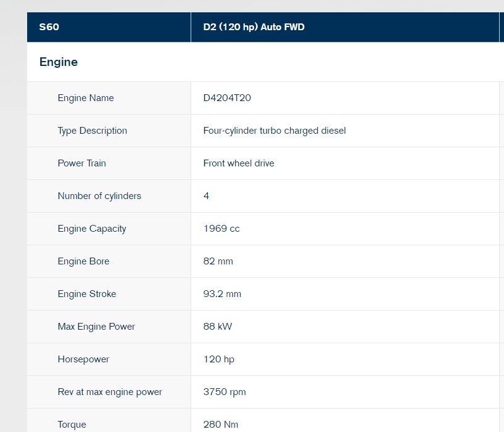Click the Engine Stroke row label
The image size is (504, 432).
tap(87, 294)
